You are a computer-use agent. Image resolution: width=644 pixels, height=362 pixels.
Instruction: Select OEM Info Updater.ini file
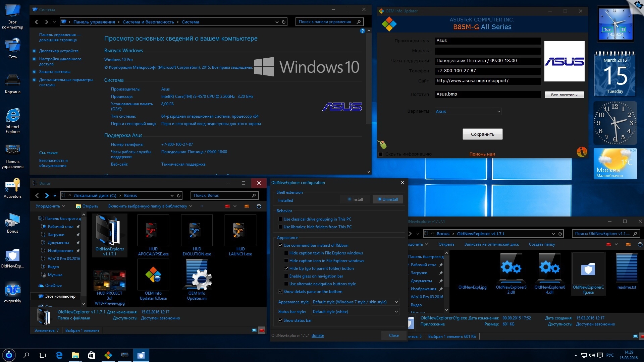click(197, 280)
